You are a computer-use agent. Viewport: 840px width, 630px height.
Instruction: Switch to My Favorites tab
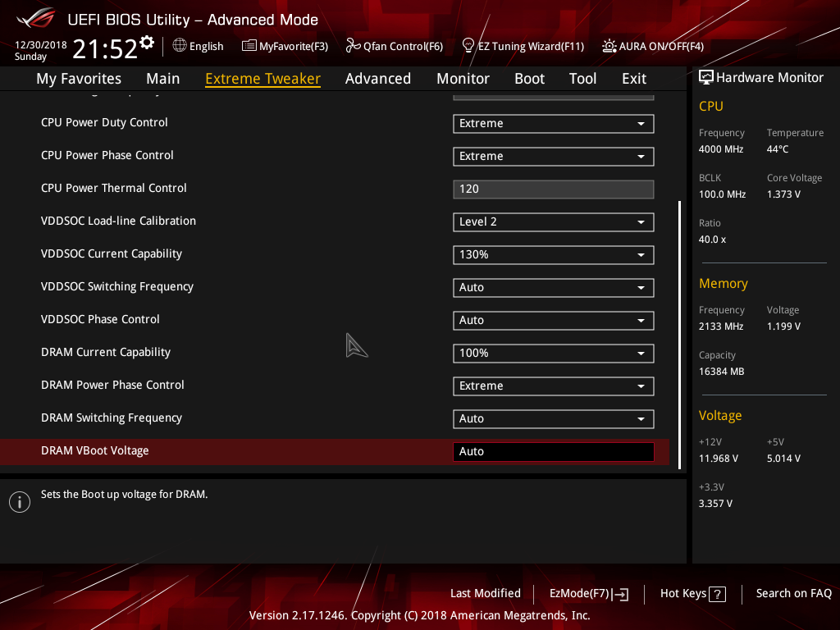79,79
